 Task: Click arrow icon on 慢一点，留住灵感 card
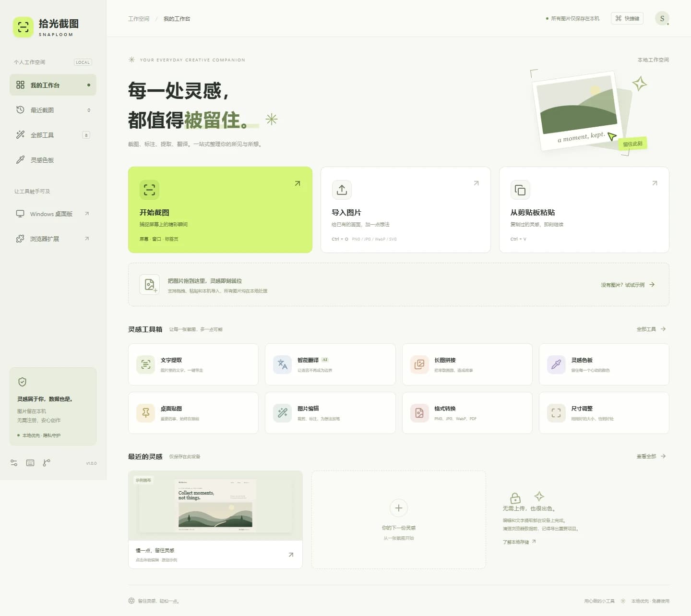(x=291, y=555)
